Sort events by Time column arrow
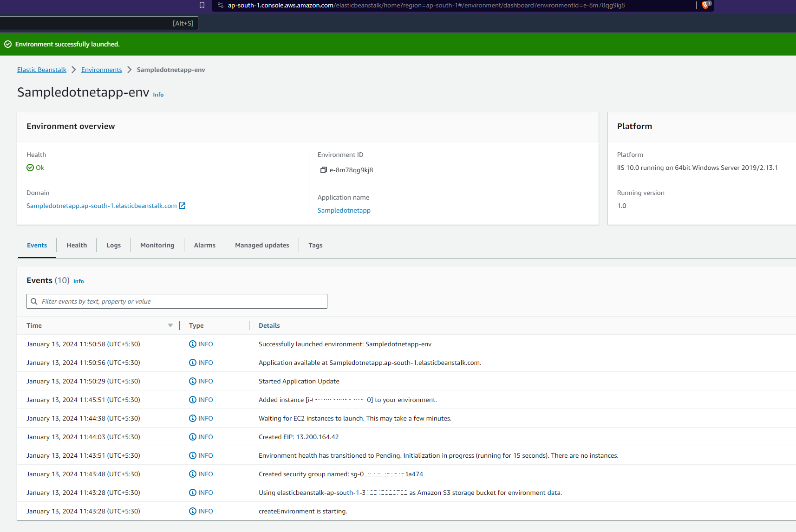Screen dimensions: 796x532 point(170,325)
